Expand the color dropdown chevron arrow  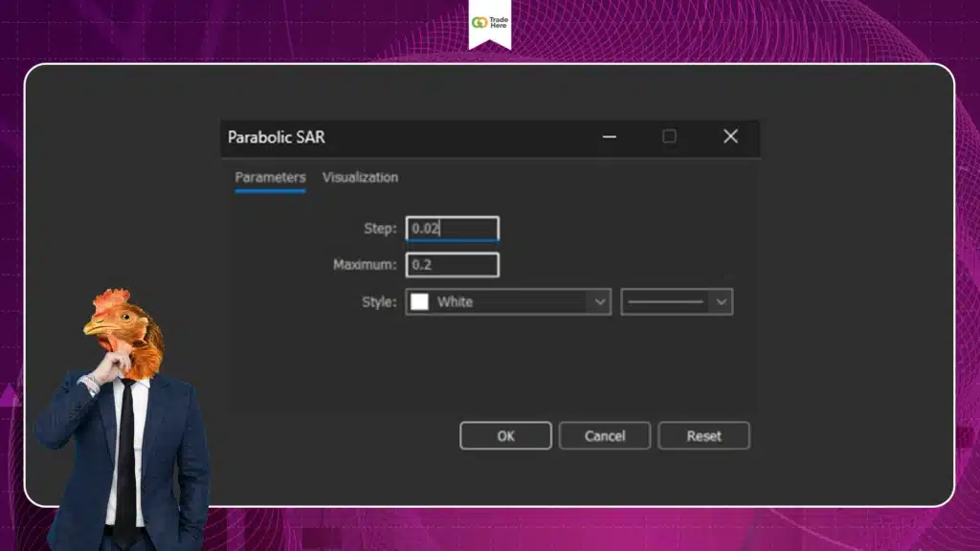pos(600,301)
